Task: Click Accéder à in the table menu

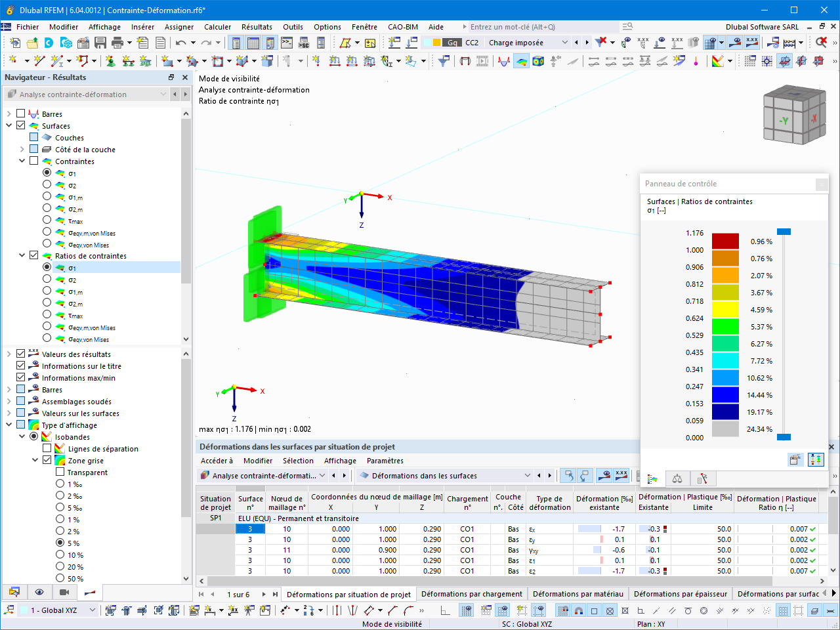Action: pos(217,461)
